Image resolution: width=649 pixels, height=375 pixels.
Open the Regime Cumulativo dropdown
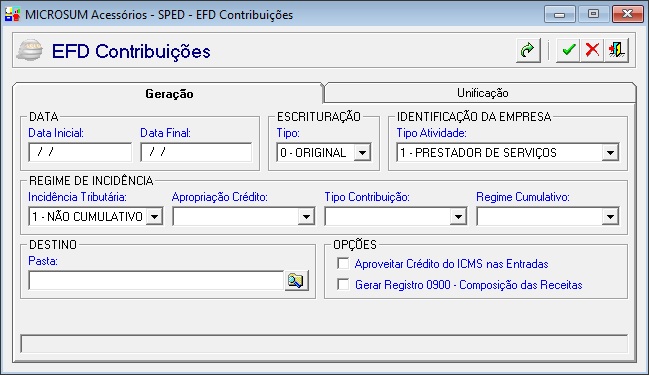610,216
